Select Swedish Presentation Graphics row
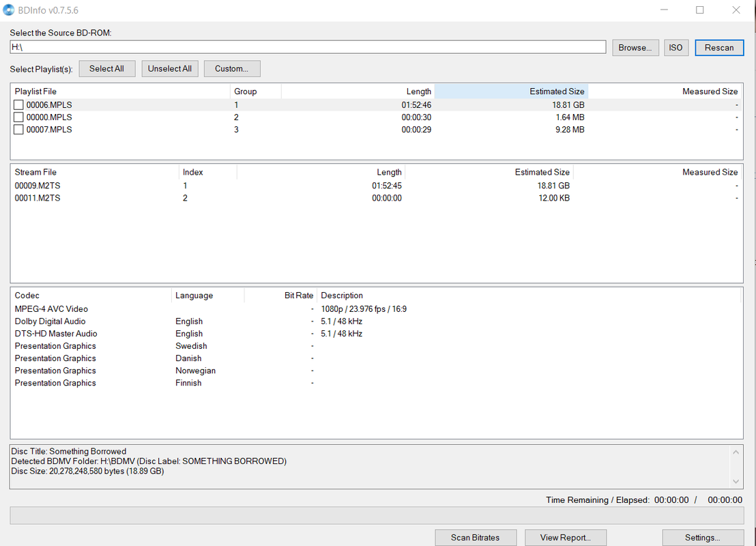756x546 pixels. click(x=376, y=346)
